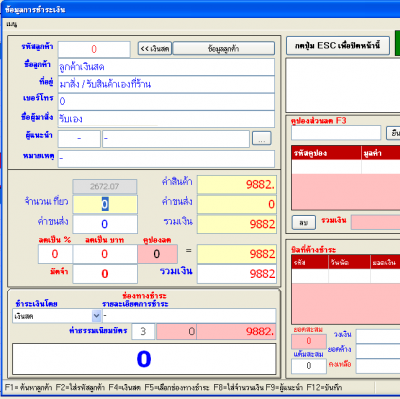Click the ESC close-page button
400x399 pixels.
(x=338, y=45)
